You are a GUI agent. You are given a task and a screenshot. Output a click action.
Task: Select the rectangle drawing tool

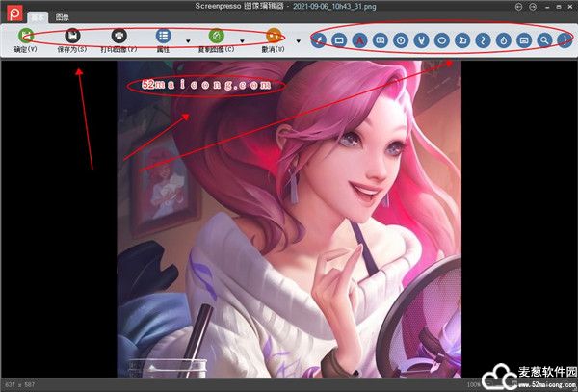[341, 40]
